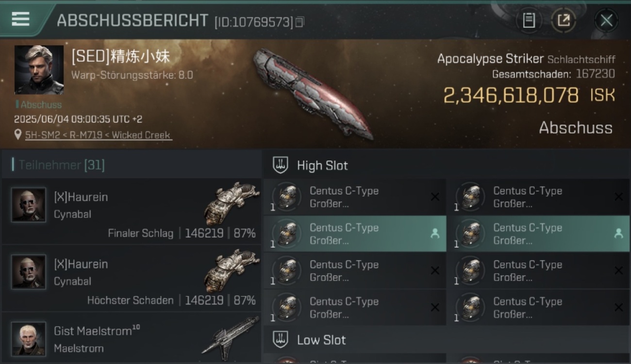Click Cynabal ship image in Finaler Schlag row
The image size is (631, 364).
click(228, 203)
